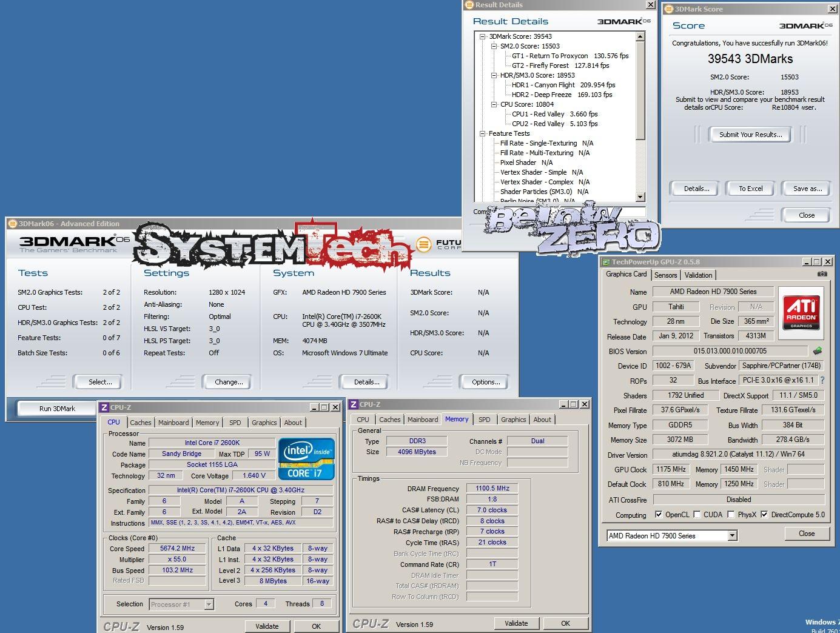
Task: Minimize the GPU-Z window
Action: pos(806,262)
